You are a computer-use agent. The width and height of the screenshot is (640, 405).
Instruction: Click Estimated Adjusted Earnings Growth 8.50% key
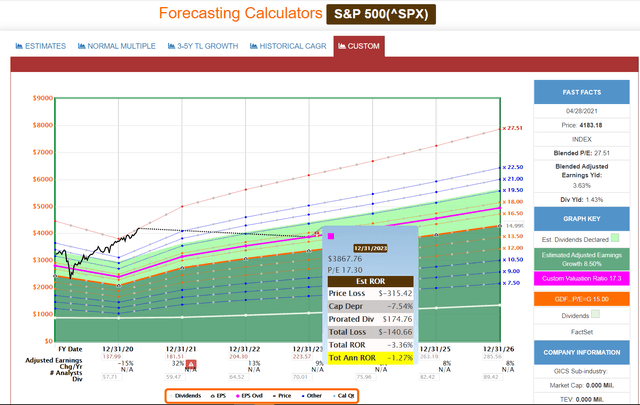click(x=582, y=259)
